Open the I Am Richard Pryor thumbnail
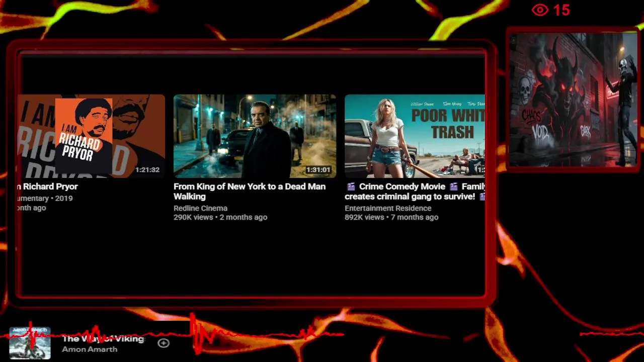Image resolution: width=644 pixels, height=362 pixels. [x=91, y=136]
